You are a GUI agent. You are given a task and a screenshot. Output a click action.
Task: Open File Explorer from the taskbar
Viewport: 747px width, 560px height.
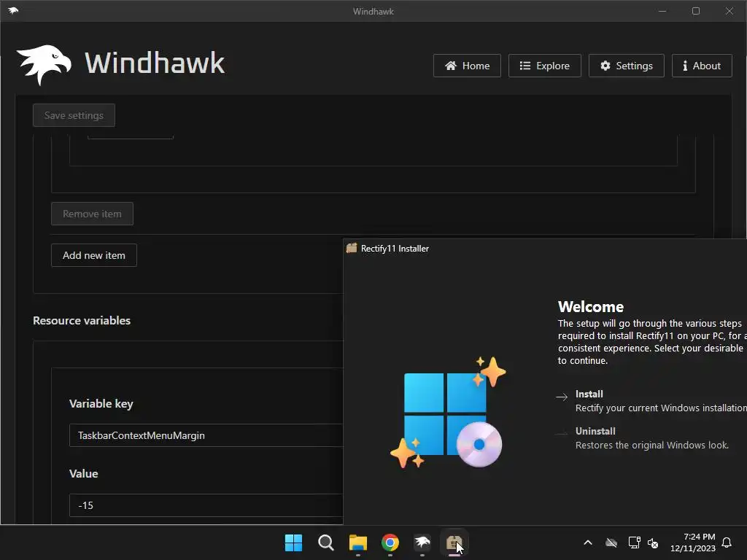pyautogui.click(x=357, y=542)
